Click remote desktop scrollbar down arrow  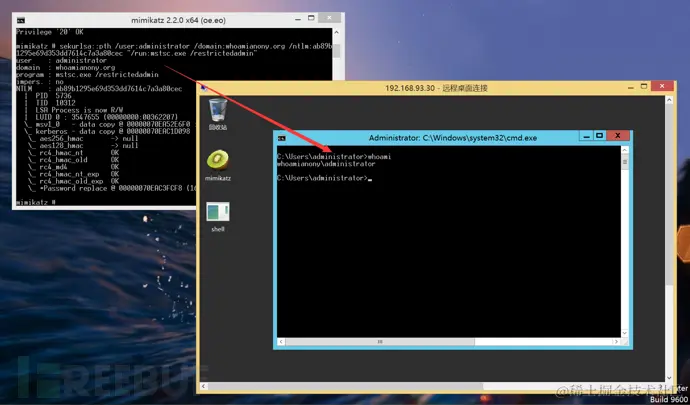click(x=669, y=378)
